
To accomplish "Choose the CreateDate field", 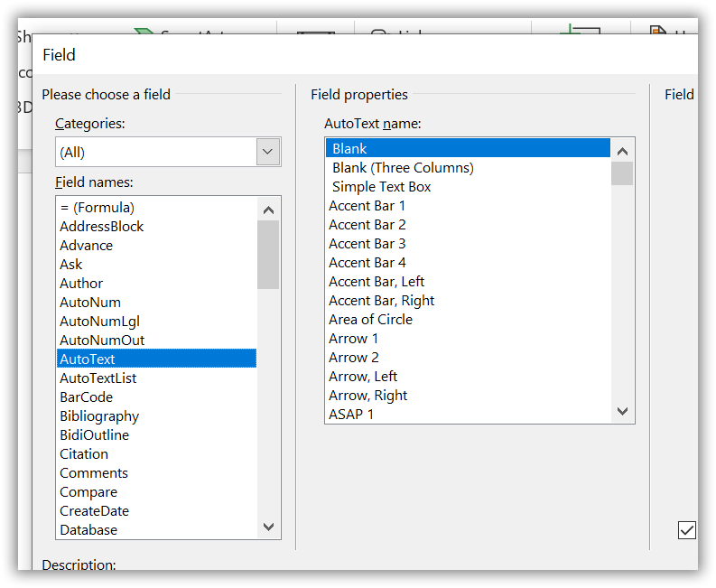I will click(95, 510).
